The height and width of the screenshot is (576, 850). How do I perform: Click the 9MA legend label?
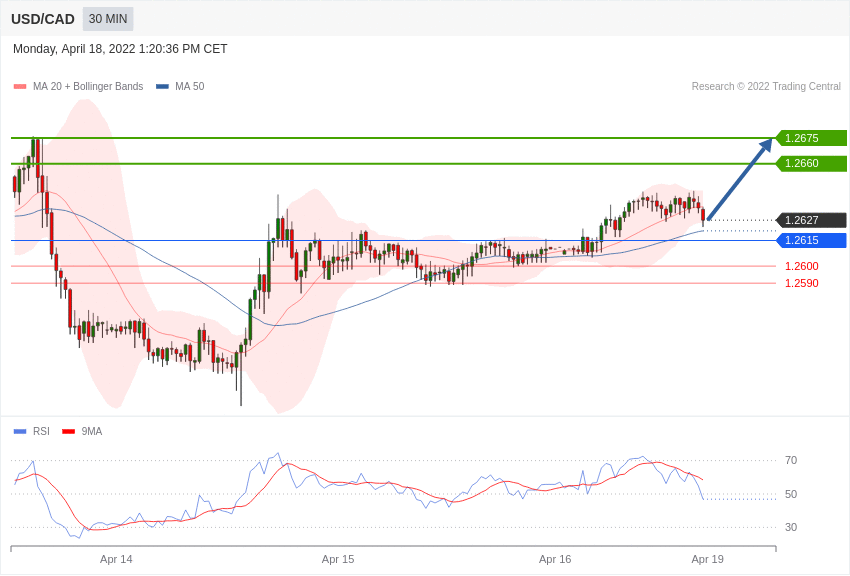[x=92, y=431]
